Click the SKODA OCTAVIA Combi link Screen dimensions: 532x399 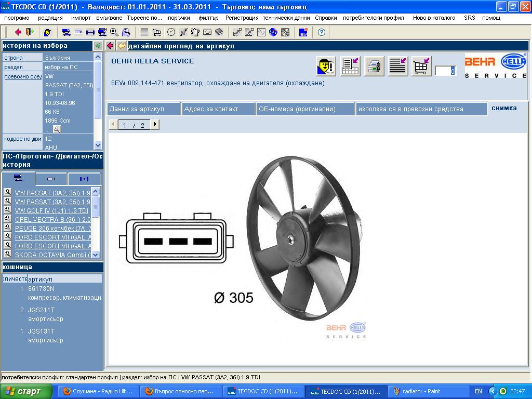point(52,255)
